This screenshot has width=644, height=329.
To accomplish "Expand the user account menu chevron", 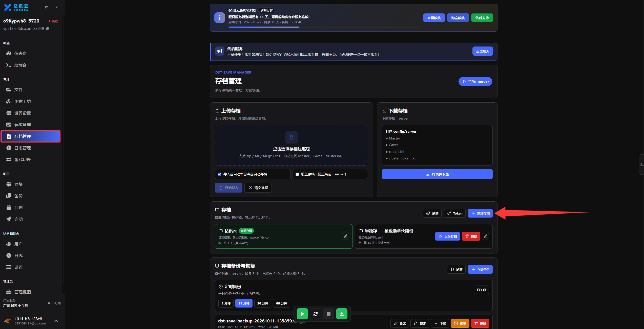I will point(56,321).
